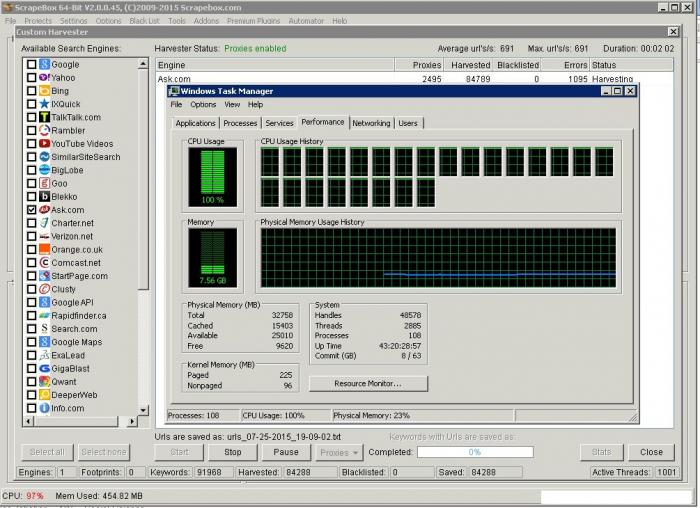700x508 pixels.
Task: Click the YouTube Videos icon
Action: pyautogui.click(x=44, y=144)
